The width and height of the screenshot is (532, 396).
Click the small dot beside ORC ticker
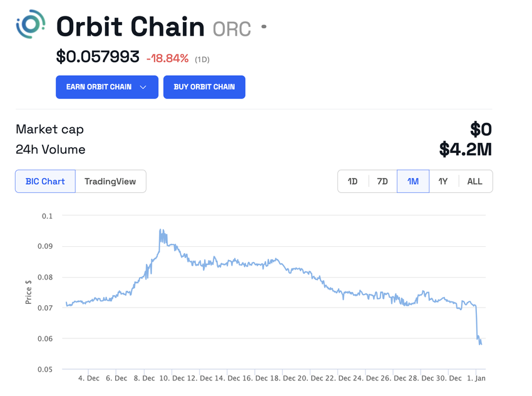click(x=263, y=27)
